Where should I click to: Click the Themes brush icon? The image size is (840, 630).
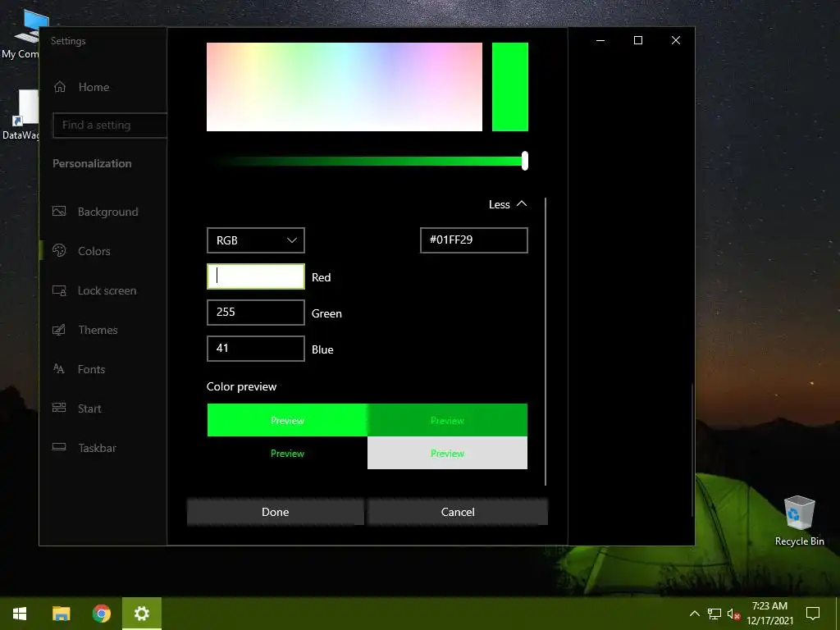[59, 330]
